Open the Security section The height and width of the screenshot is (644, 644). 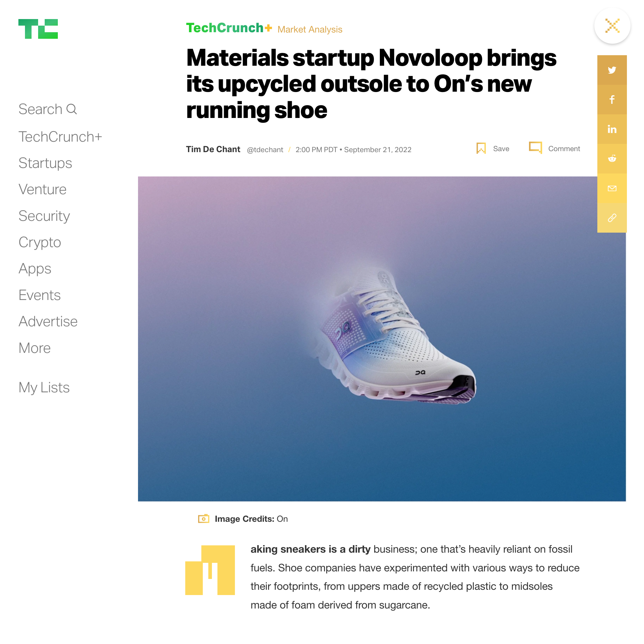(x=44, y=216)
